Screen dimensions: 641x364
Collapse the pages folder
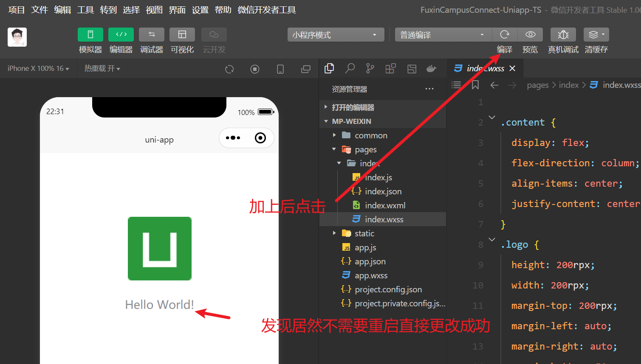383,149
